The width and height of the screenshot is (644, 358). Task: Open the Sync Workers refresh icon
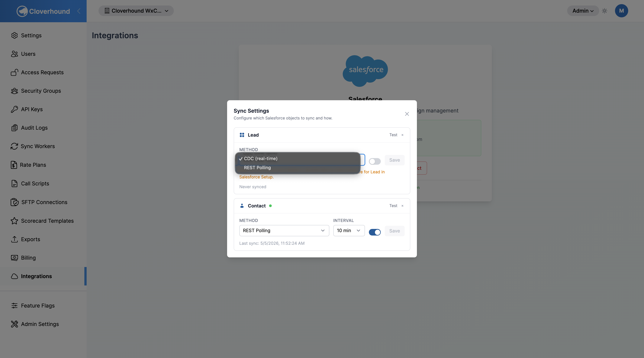(14, 146)
